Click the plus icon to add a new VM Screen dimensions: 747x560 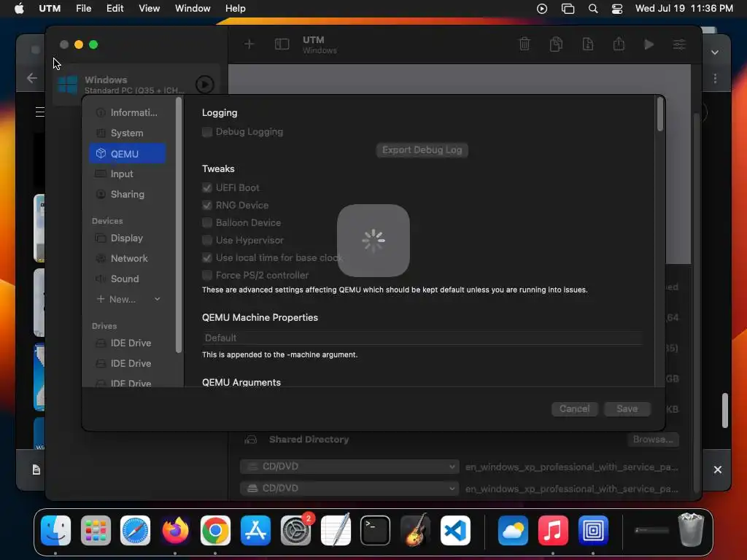pos(249,44)
